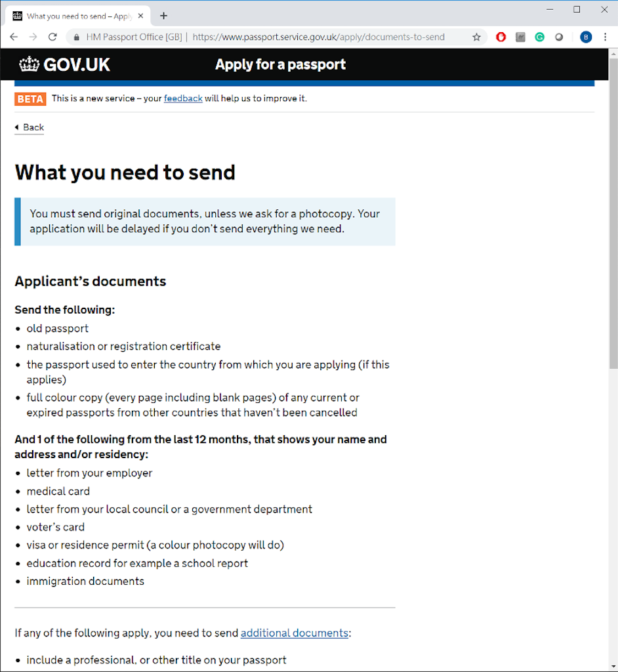Open the blue B profile avatar

pos(586,37)
